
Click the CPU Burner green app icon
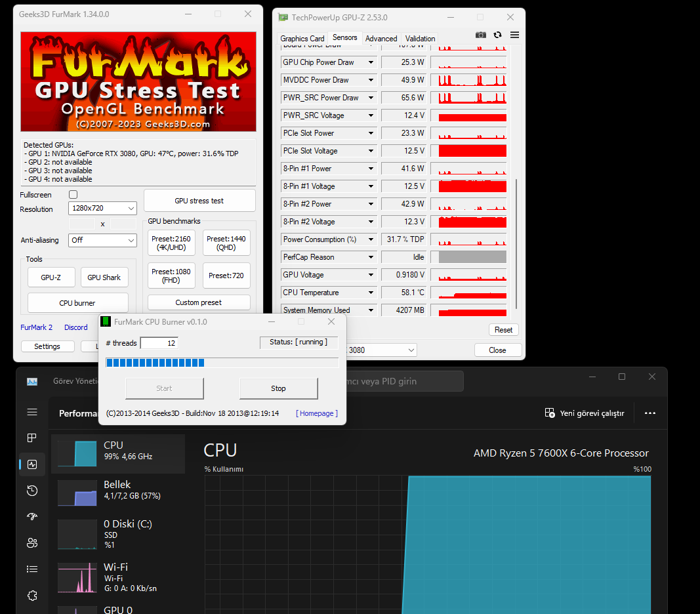click(106, 321)
